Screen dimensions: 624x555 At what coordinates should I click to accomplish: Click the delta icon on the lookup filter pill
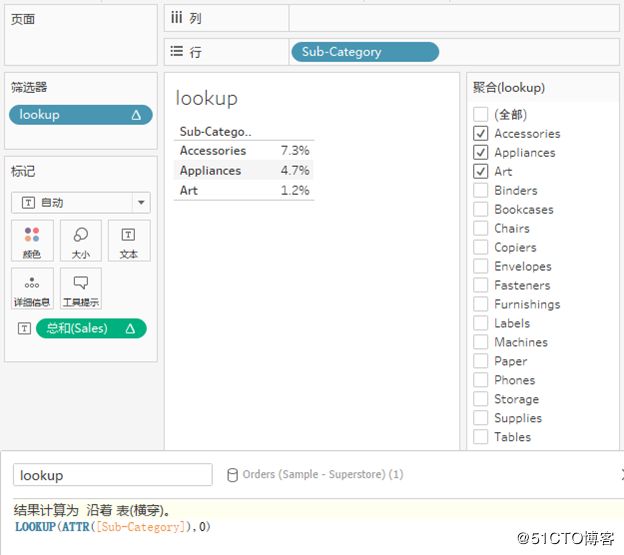[x=136, y=115]
